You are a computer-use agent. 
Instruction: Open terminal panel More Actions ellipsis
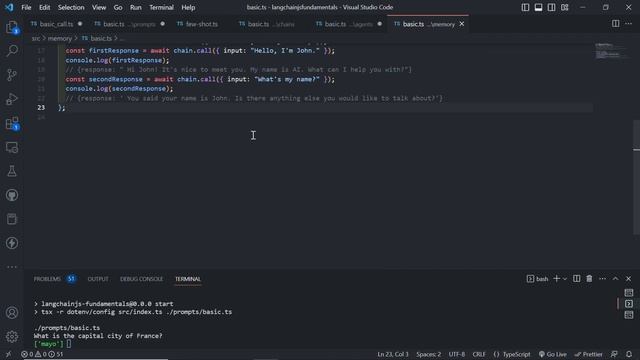point(602,279)
